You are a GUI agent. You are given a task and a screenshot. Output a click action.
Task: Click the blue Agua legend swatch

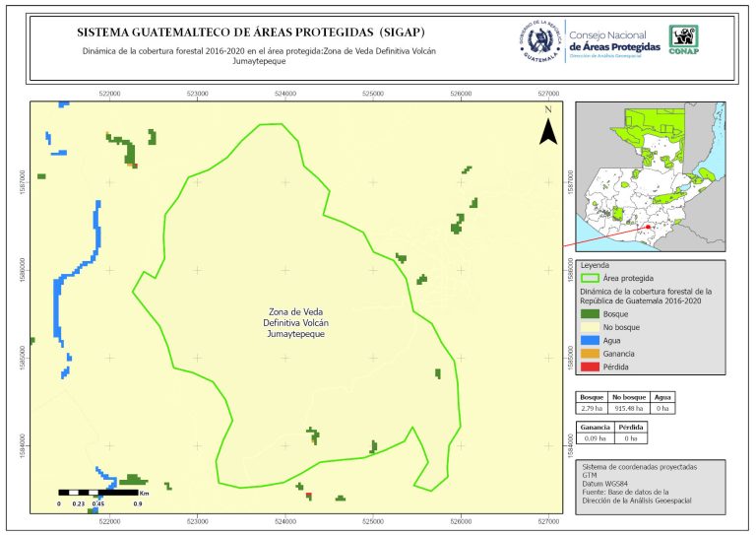[x=590, y=340]
